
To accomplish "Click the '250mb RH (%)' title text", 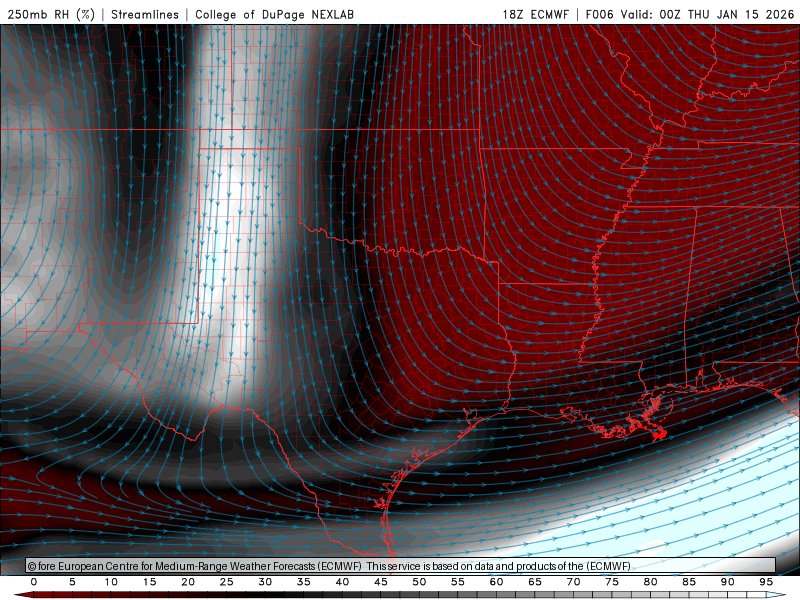I will (51, 14).
